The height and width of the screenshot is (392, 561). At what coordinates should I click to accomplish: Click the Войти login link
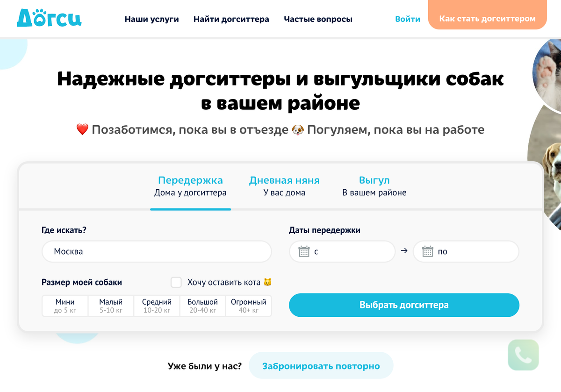(x=408, y=19)
